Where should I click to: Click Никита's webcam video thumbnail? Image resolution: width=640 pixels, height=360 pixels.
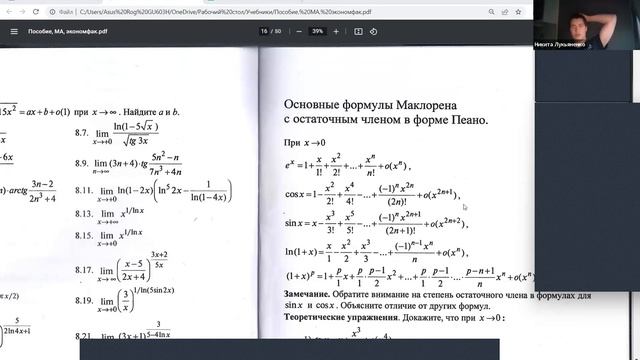(x=587, y=25)
